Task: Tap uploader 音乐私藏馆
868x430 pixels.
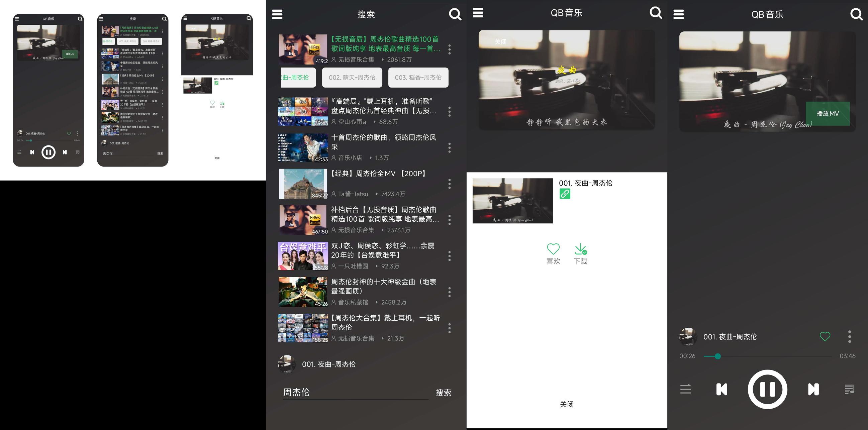Action: [x=353, y=302]
